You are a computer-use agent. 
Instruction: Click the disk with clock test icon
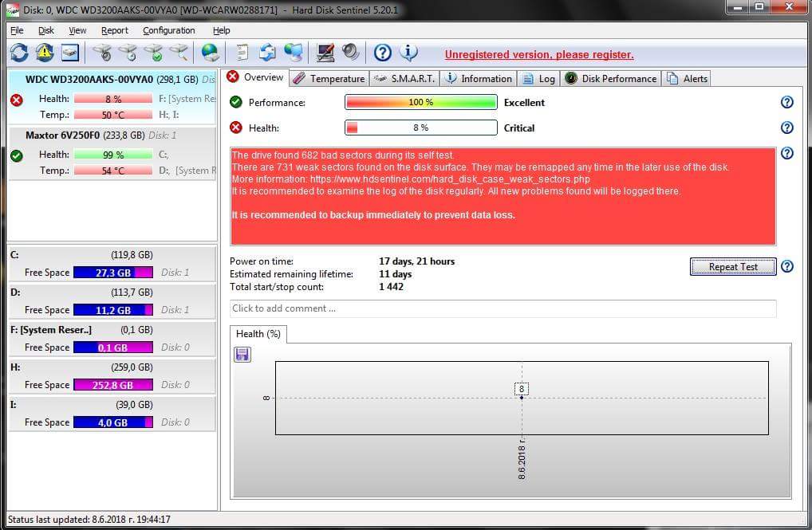128,53
